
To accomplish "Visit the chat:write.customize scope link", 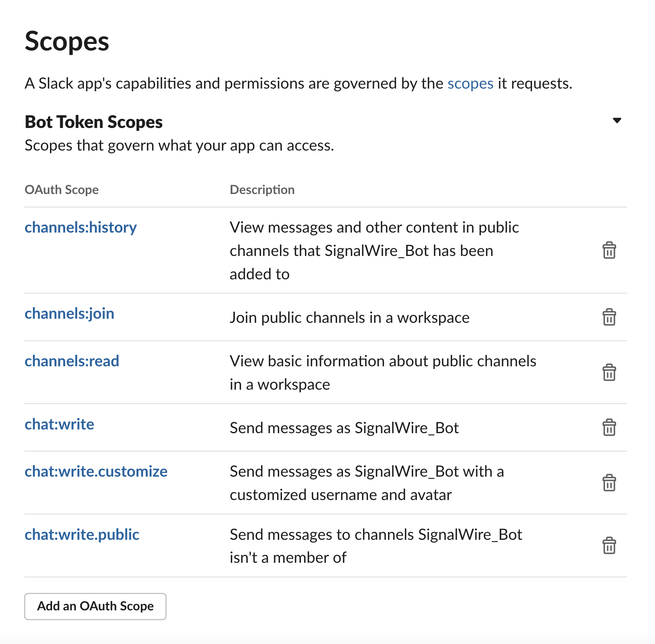I will 96,472.
